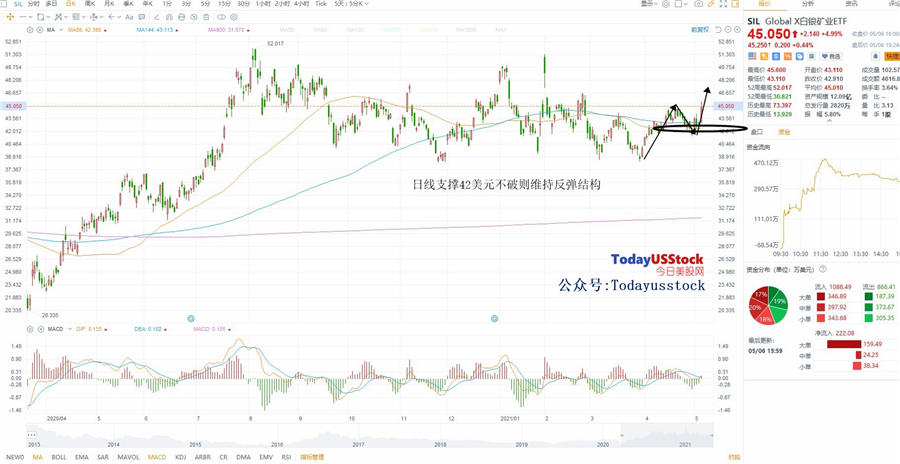The width and height of the screenshot is (900, 464).
Task: Click the timeline ellipsis handle near 2013
Action: [x=32, y=435]
